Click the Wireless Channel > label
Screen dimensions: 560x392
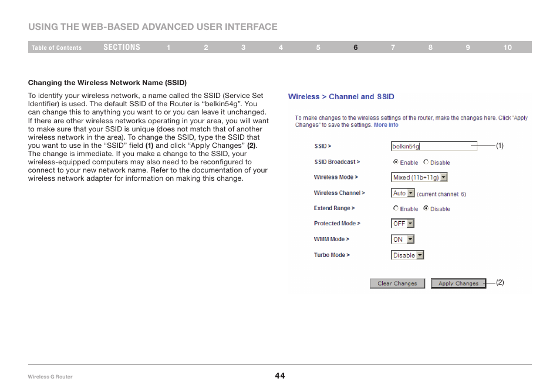coord(339,193)
